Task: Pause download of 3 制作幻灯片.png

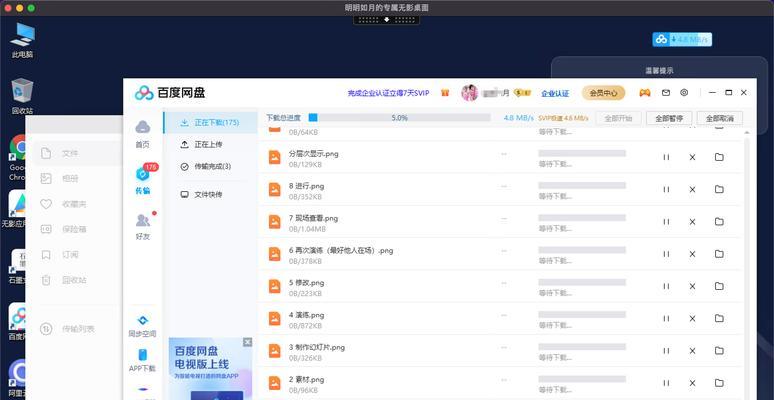Action: pyautogui.click(x=666, y=351)
